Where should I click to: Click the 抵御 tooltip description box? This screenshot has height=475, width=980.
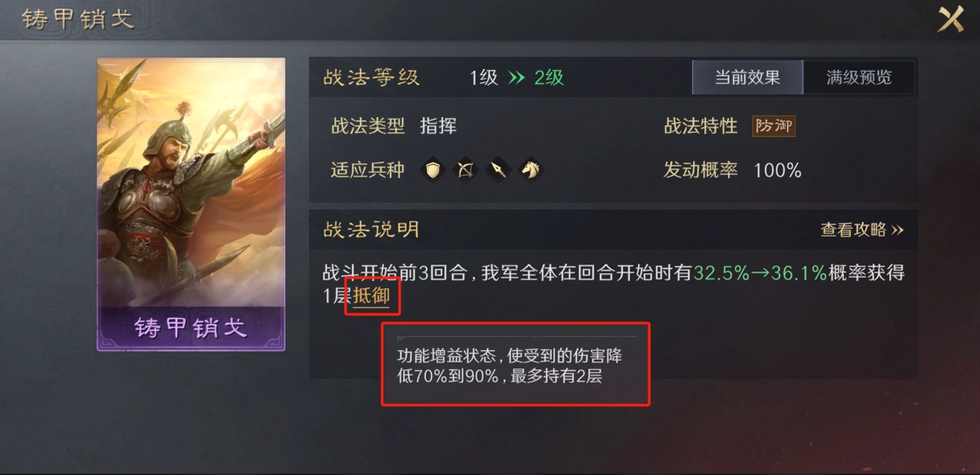pyautogui.click(x=516, y=364)
